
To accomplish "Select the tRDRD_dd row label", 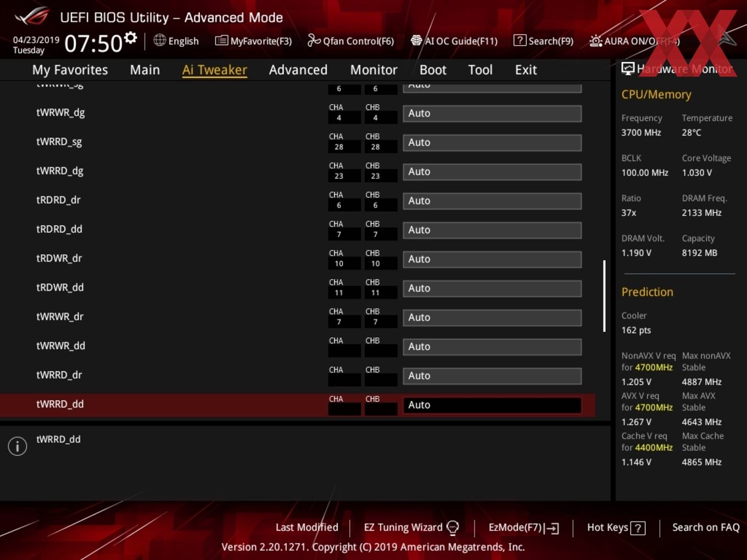I will click(59, 229).
